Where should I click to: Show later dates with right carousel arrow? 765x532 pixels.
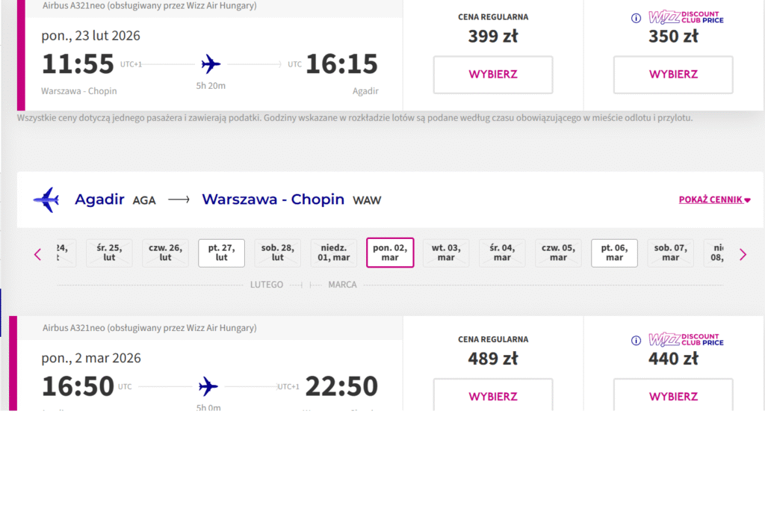click(743, 255)
